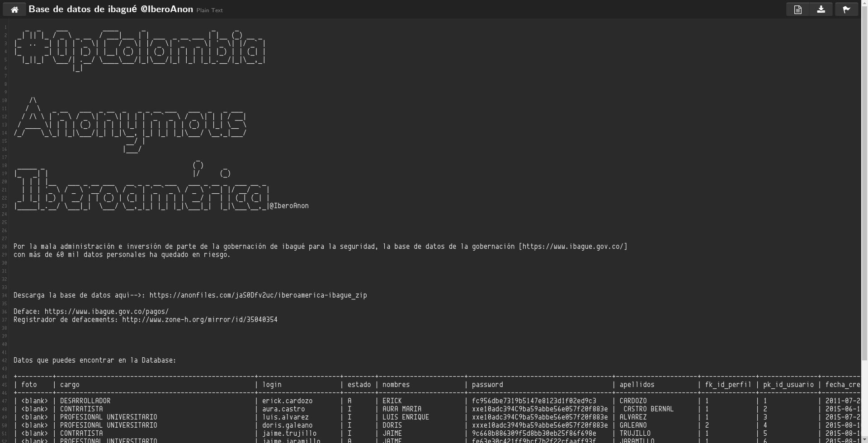Click the "fk_id_perfil" column header
Viewport: 868px width, 443px height.
(728, 385)
